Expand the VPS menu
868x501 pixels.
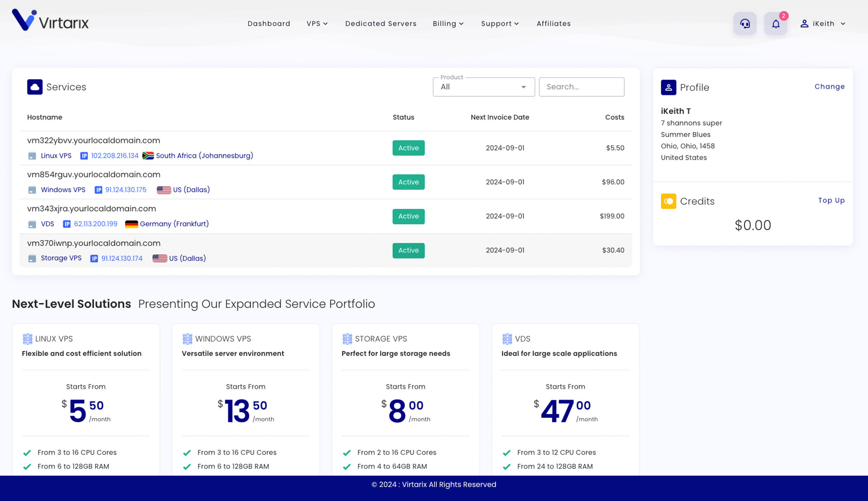click(x=317, y=24)
